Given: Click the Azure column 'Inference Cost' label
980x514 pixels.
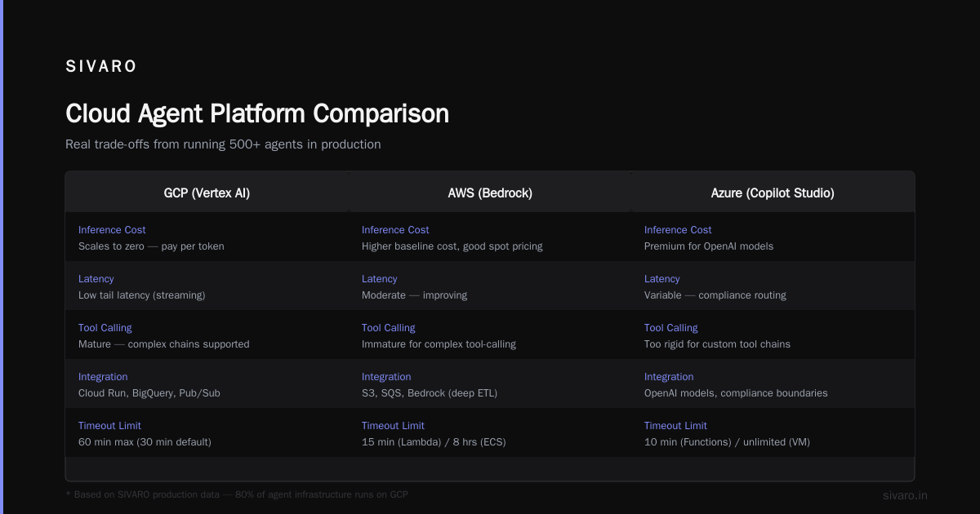Looking at the screenshot, I should coord(678,230).
